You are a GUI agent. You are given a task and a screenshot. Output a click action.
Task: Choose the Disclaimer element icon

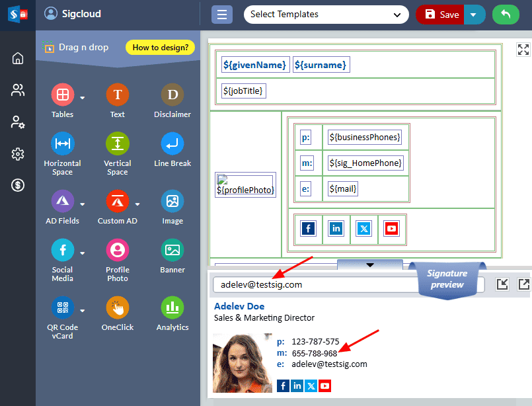(172, 95)
